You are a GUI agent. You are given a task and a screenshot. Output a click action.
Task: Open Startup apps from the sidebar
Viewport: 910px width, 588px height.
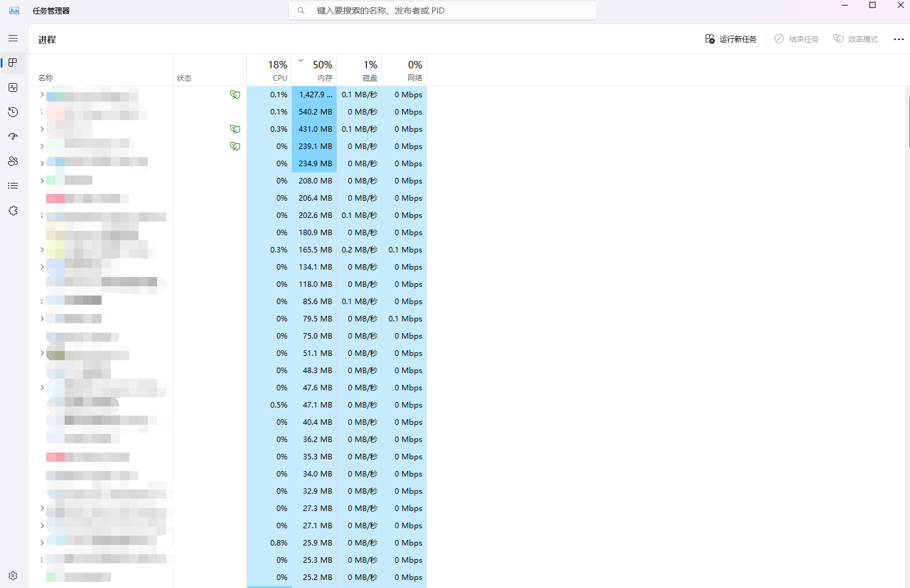[13, 137]
